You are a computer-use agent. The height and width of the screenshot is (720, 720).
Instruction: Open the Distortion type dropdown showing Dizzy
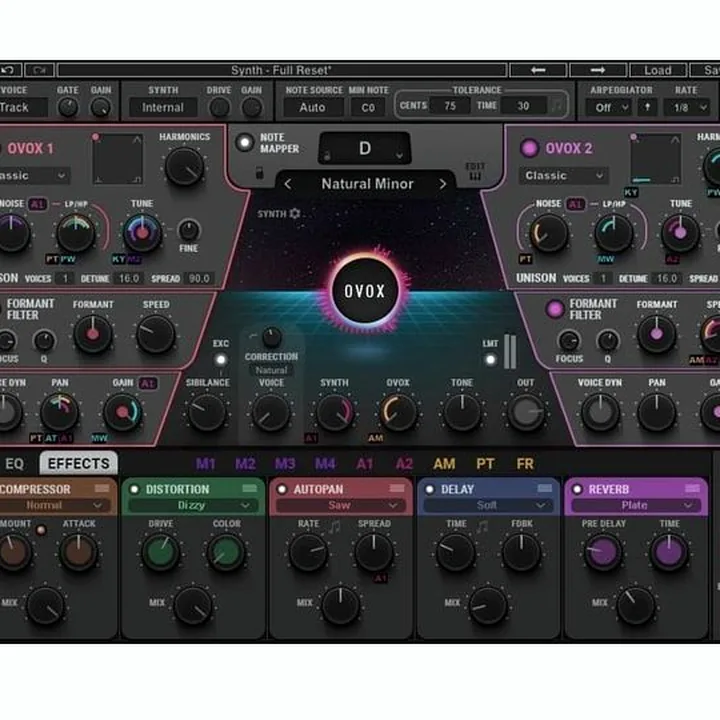click(x=192, y=506)
